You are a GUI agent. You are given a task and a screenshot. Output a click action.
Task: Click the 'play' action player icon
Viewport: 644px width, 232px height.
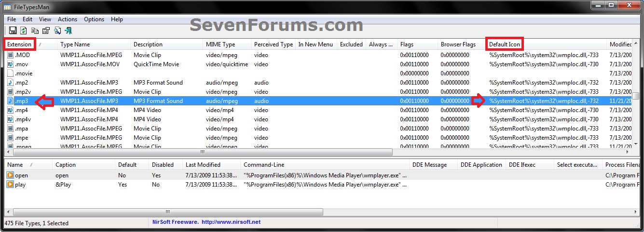pos(10,185)
